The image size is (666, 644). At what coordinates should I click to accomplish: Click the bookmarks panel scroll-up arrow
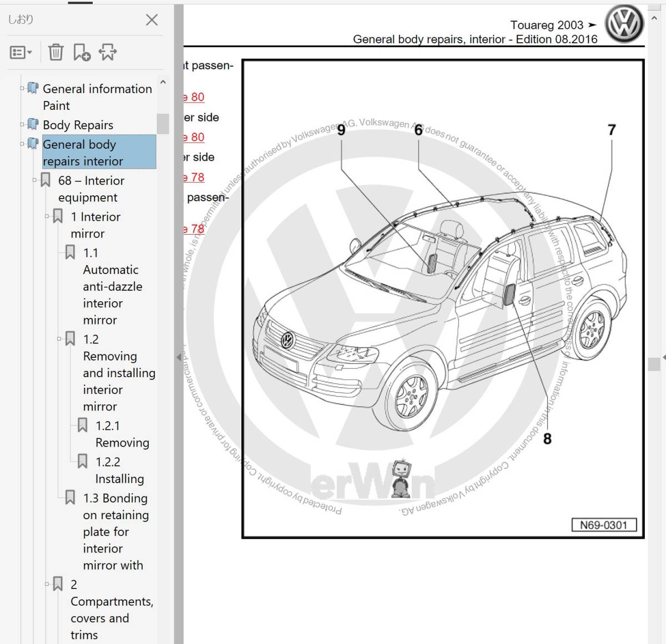click(163, 82)
